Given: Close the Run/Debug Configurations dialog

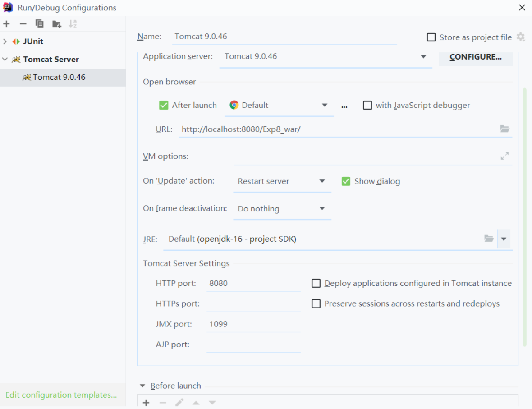Looking at the screenshot, I should tap(522, 8).
